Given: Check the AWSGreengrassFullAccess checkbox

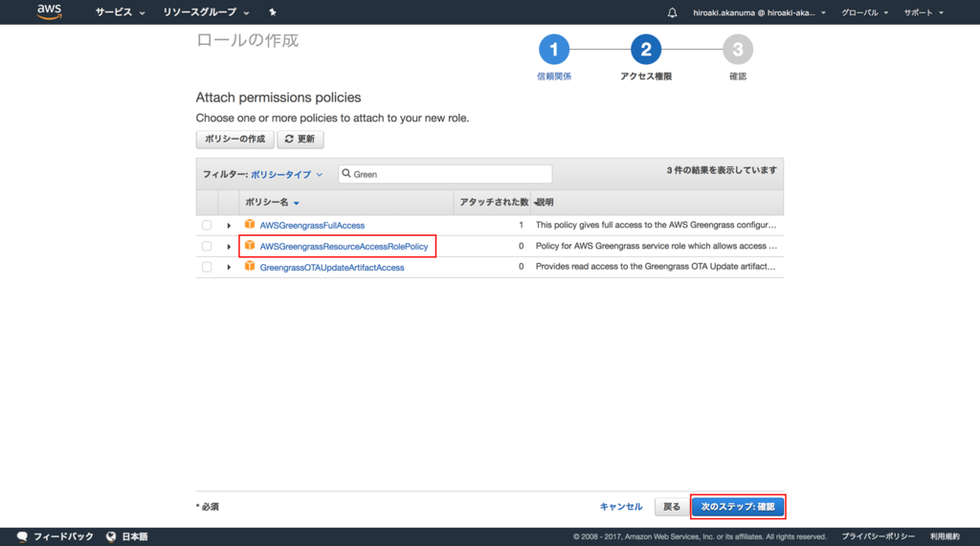Looking at the screenshot, I should pyautogui.click(x=207, y=225).
